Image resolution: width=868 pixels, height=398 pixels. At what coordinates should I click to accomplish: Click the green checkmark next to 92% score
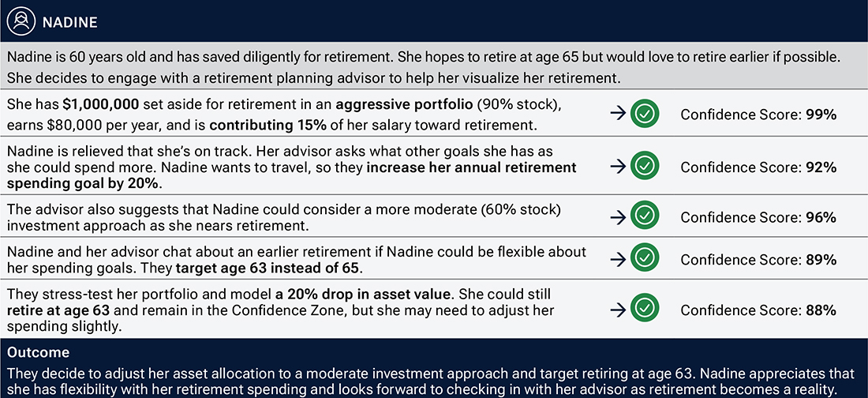pyautogui.click(x=645, y=167)
